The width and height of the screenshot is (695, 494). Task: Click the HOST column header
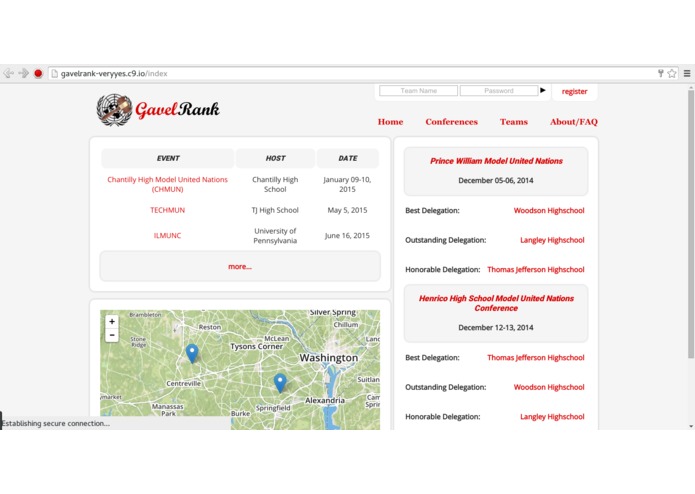coord(275,158)
